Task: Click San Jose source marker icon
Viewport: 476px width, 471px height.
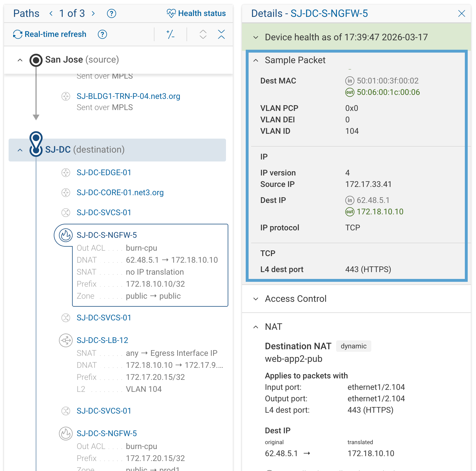Action: [36, 60]
